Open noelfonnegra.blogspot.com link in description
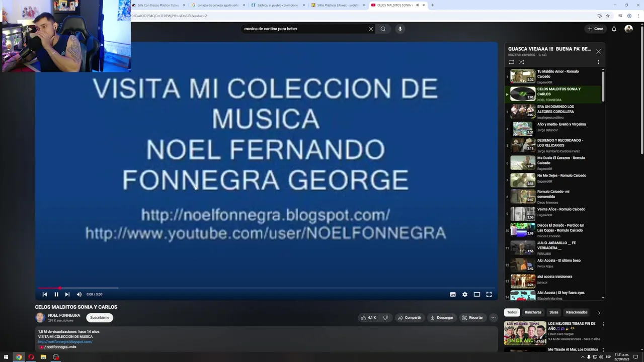 [65, 342]
